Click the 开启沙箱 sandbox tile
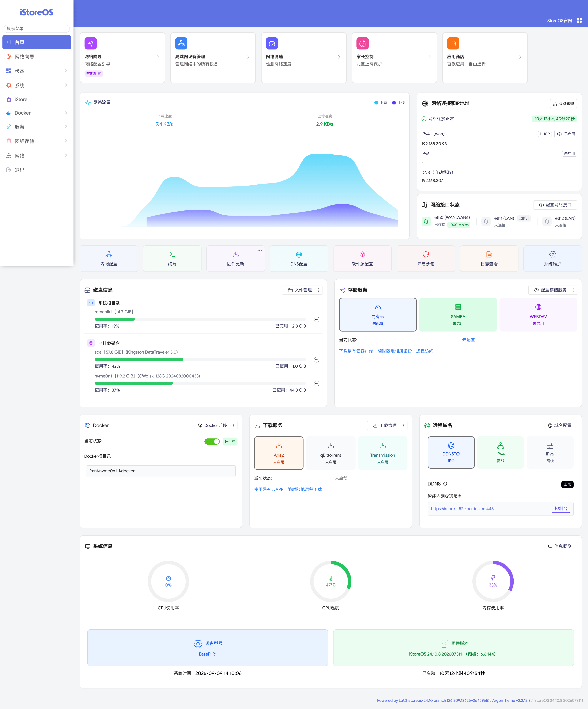 [426, 259]
